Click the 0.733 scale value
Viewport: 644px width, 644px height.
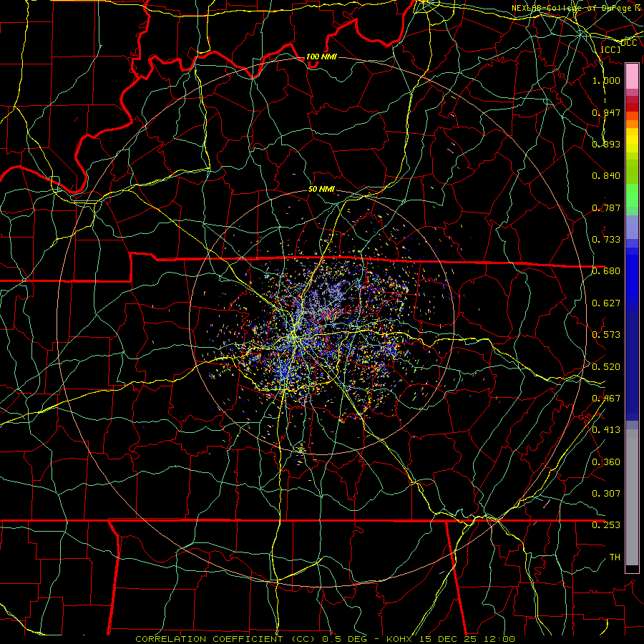(x=606, y=240)
